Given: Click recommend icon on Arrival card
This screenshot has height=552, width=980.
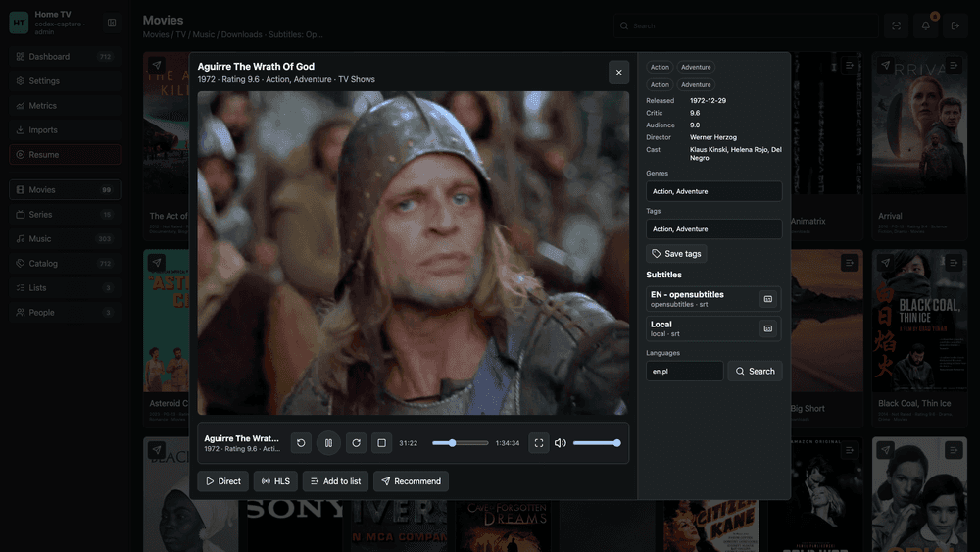Looking at the screenshot, I should (x=886, y=66).
